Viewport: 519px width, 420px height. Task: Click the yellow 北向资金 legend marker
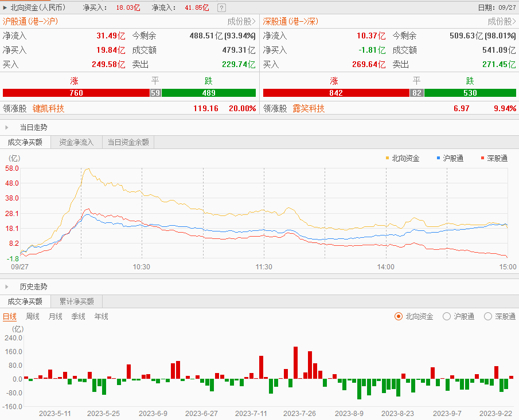(388, 158)
